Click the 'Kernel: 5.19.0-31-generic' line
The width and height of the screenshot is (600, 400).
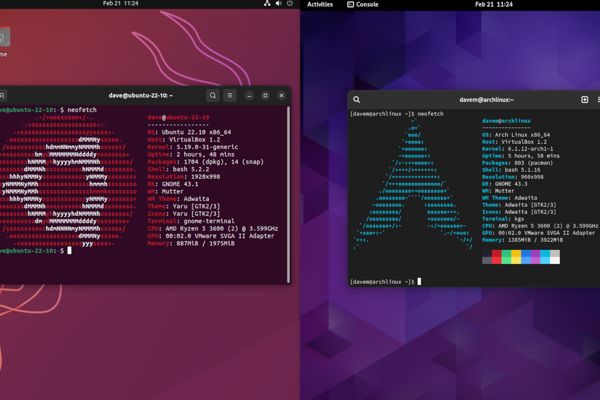pyautogui.click(x=192, y=147)
